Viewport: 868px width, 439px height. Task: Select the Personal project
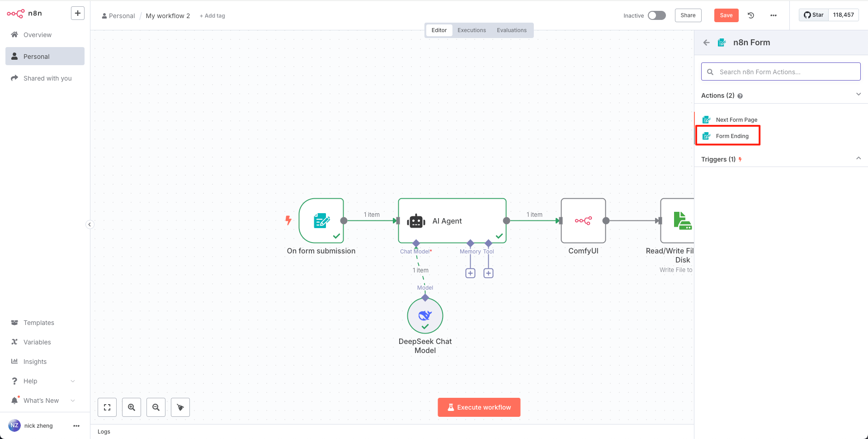[x=45, y=57]
